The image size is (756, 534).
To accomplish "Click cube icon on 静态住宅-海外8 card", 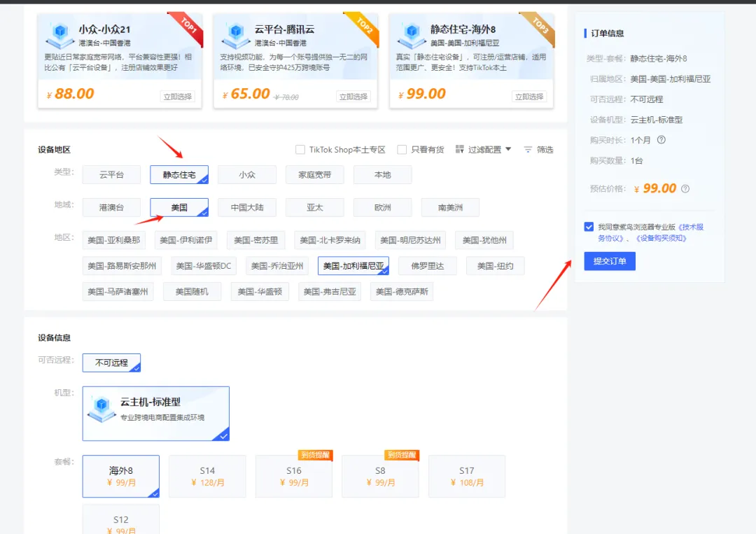I will click(x=412, y=35).
